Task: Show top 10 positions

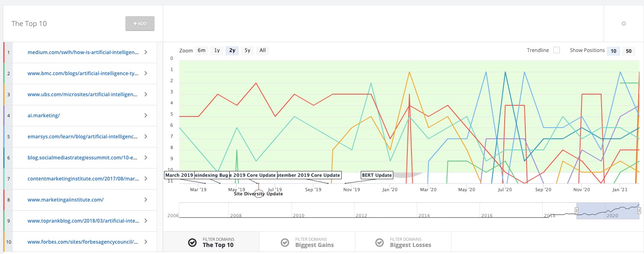Action: click(613, 51)
